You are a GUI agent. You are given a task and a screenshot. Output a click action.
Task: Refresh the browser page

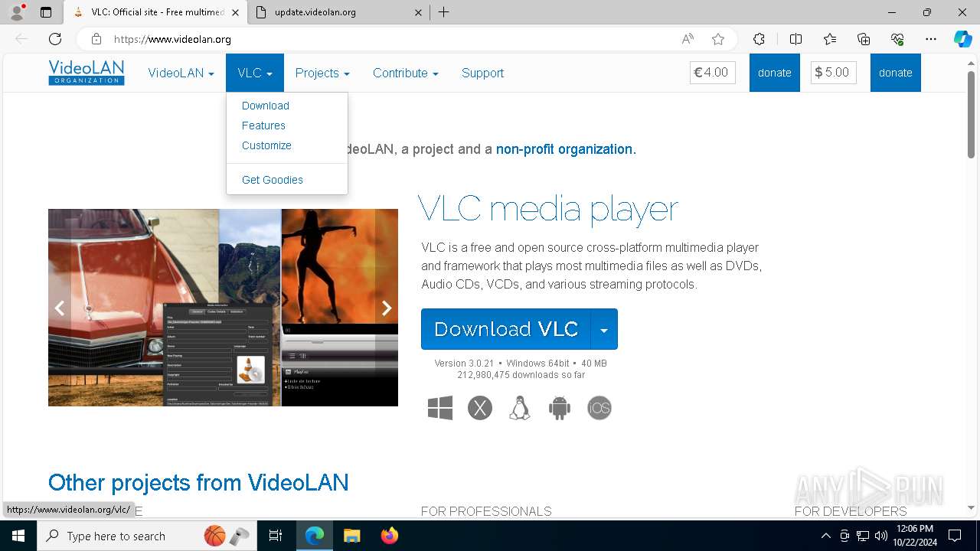click(55, 39)
